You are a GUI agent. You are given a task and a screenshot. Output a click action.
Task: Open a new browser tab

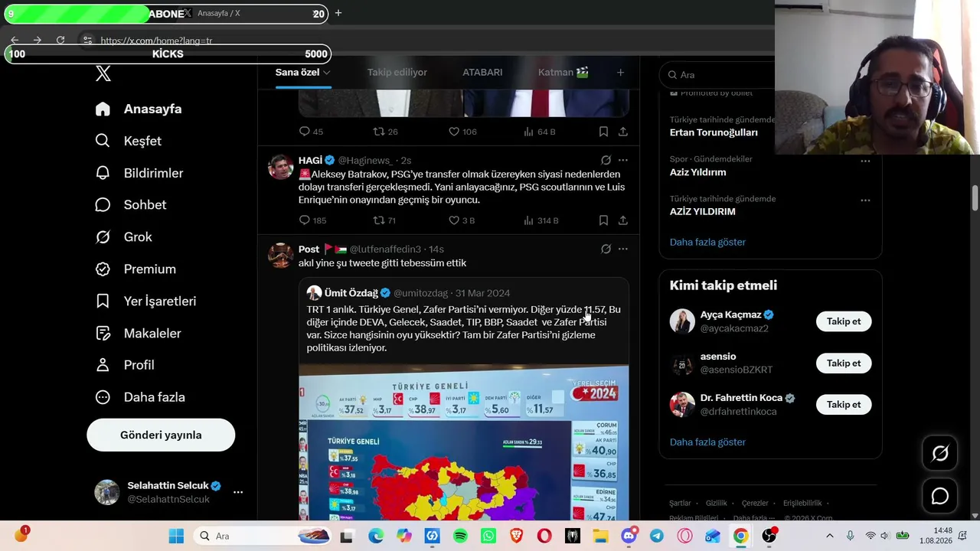coord(338,13)
